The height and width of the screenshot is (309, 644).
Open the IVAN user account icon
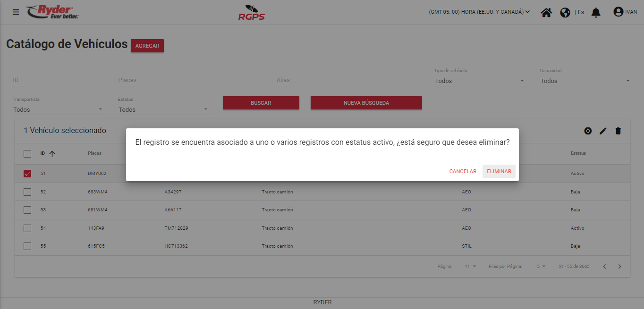[619, 12]
